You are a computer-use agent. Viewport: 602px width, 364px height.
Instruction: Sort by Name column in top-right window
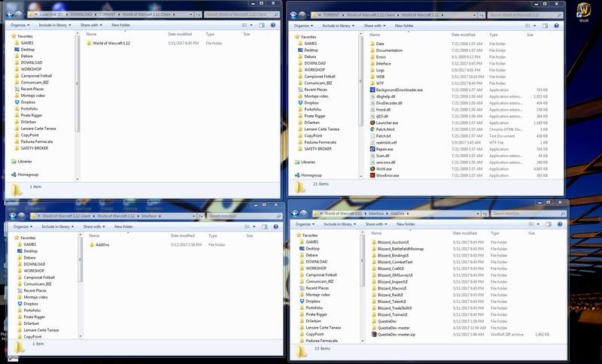pos(380,35)
